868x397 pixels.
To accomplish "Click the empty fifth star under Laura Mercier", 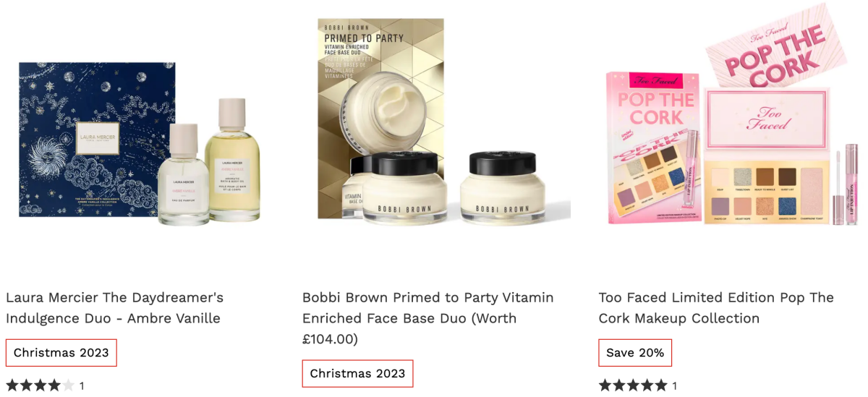I will pyautogui.click(x=68, y=386).
